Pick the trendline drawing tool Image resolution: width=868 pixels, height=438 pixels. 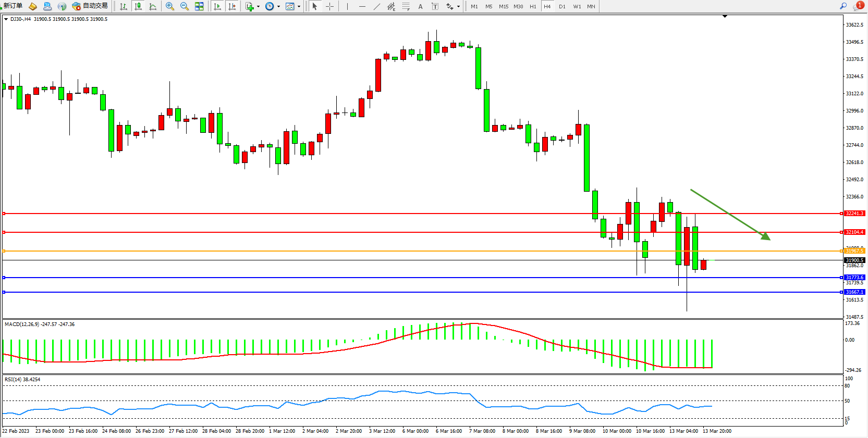tap(377, 6)
